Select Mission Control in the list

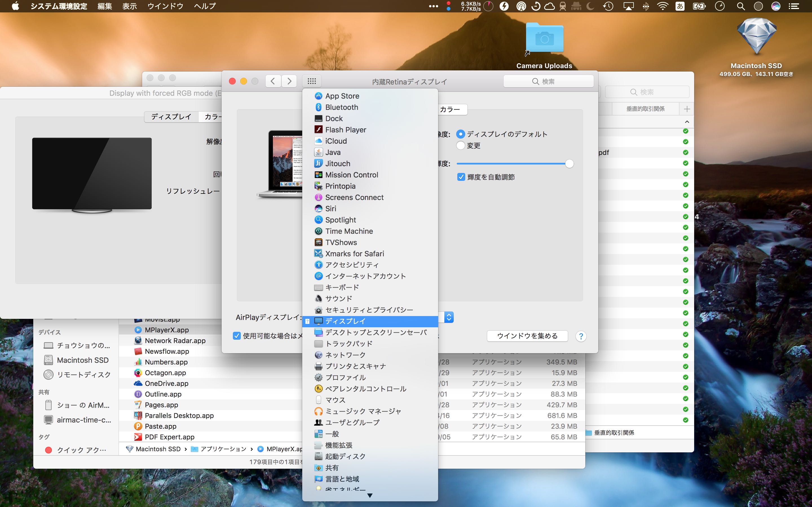coord(351,175)
